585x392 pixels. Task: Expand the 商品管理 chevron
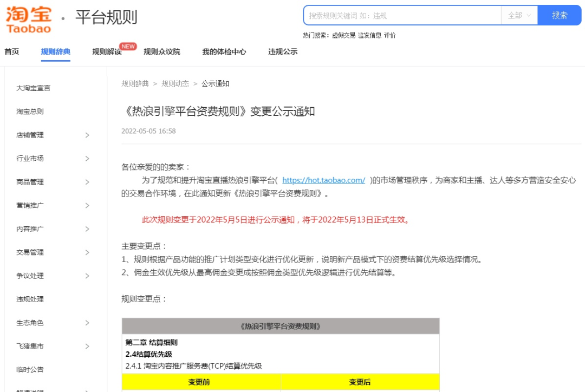click(87, 182)
